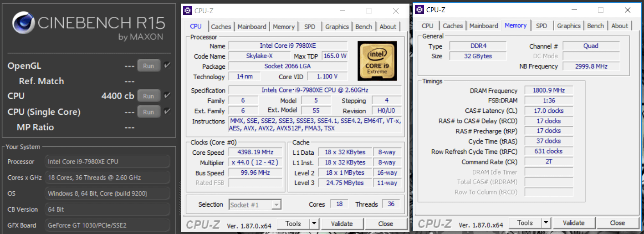The image size is (644, 234).
Task: Select the CPU tab in the left CPU-Z window
Action: (x=196, y=26)
